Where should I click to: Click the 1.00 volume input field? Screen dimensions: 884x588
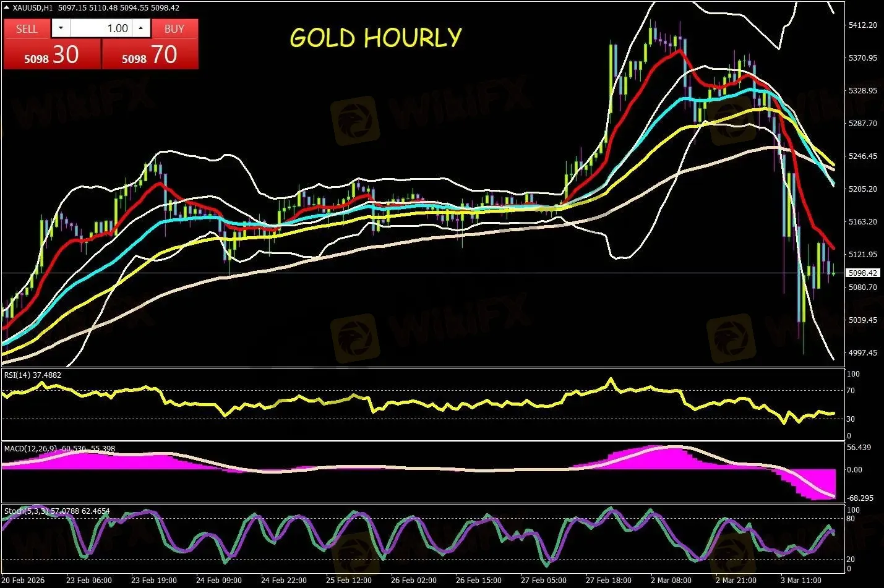pos(101,28)
